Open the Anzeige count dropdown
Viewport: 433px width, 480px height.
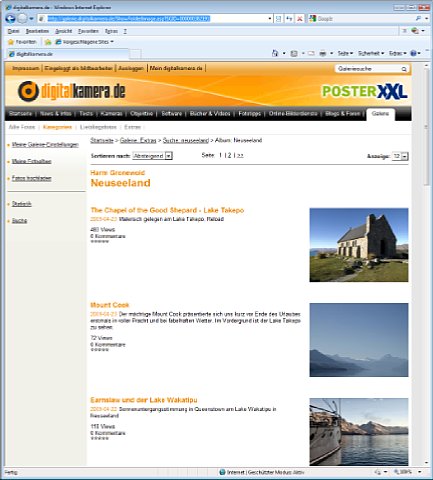coord(400,156)
